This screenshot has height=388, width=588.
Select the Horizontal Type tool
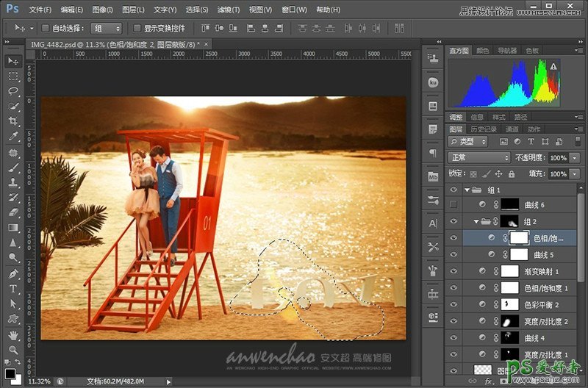click(x=13, y=289)
